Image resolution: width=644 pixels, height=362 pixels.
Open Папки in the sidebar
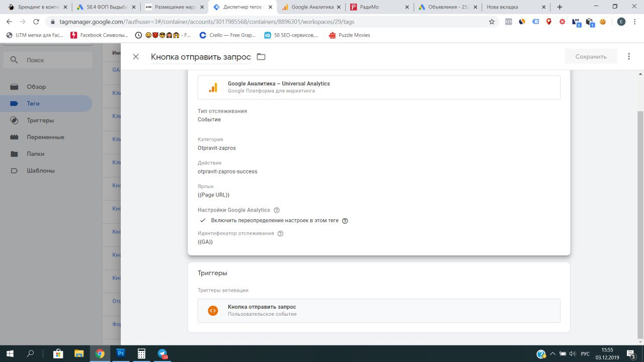click(46, 154)
